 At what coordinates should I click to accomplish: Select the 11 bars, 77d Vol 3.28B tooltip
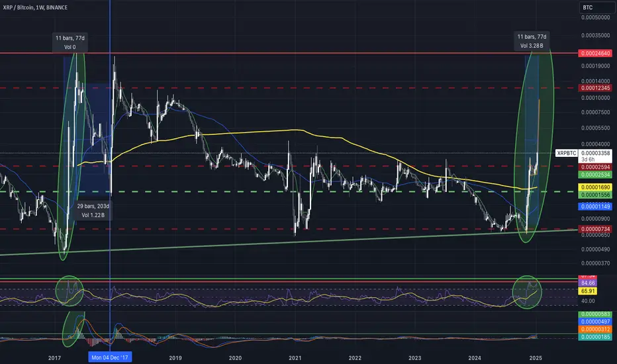532,41
